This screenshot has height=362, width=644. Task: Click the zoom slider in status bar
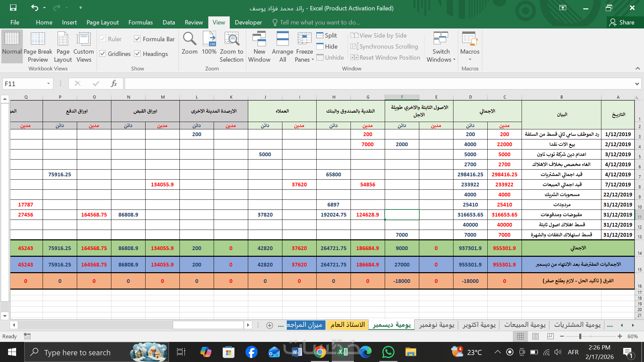580,336
